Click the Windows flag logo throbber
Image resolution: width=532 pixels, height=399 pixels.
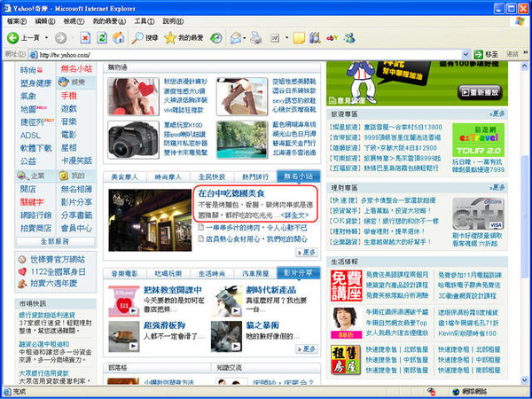tap(520, 21)
